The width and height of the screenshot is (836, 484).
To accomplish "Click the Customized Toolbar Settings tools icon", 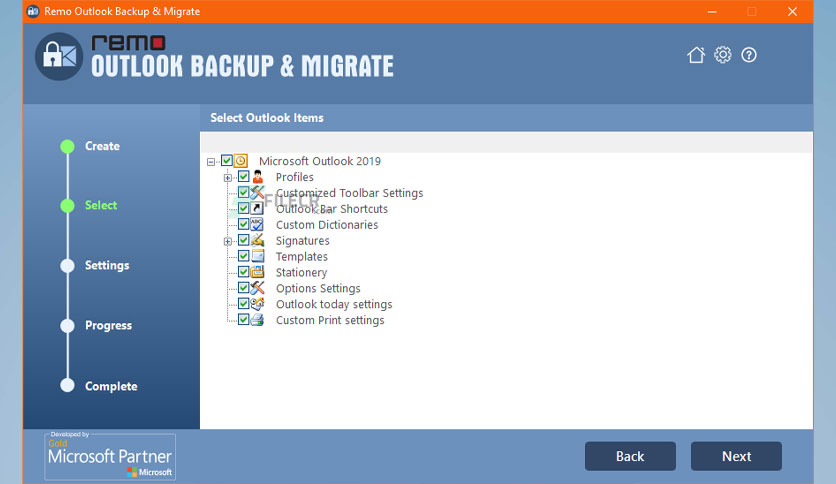I will [258, 192].
